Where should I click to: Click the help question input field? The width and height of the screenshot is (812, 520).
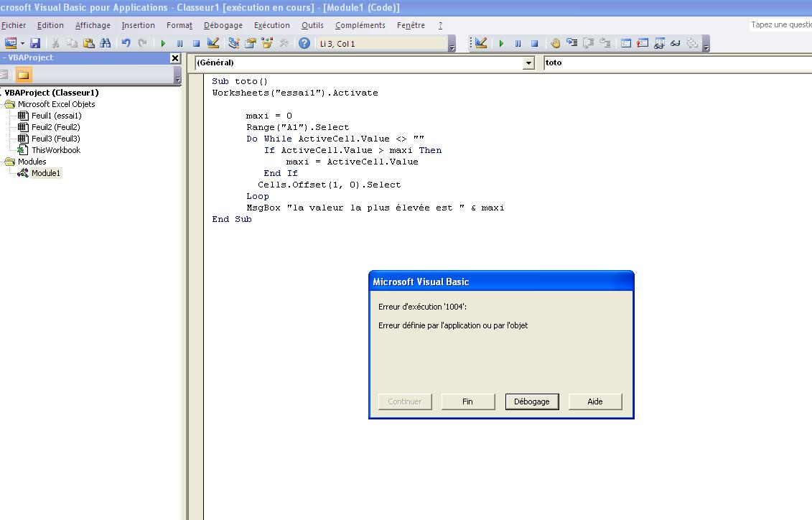click(x=780, y=24)
